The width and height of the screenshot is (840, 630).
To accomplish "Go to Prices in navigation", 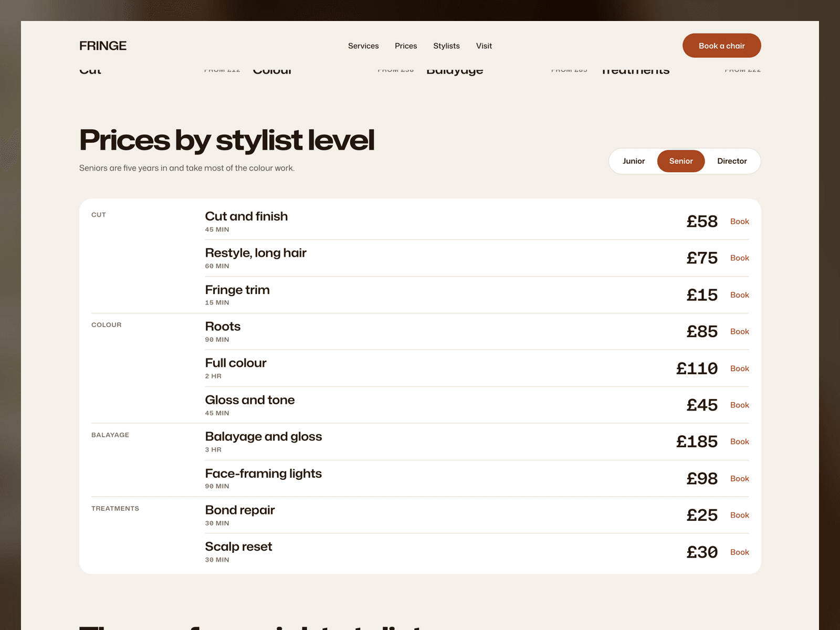I will [x=406, y=46].
